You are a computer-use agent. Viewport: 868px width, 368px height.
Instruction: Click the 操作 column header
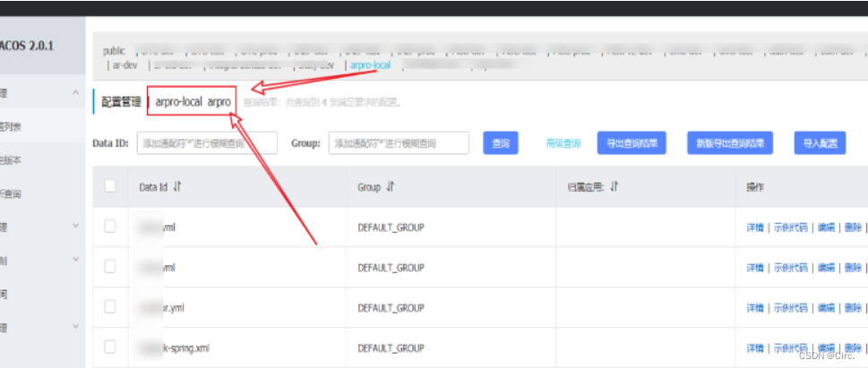click(755, 187)
